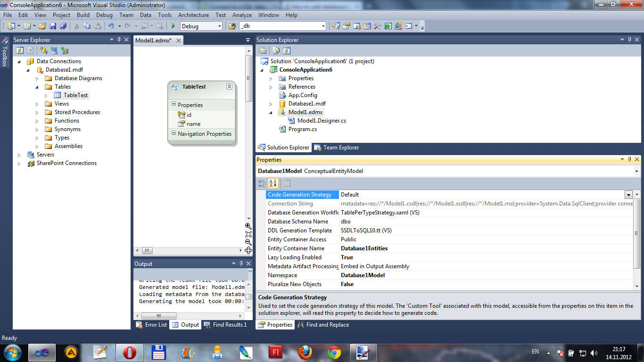Open the Build menu

83,15
